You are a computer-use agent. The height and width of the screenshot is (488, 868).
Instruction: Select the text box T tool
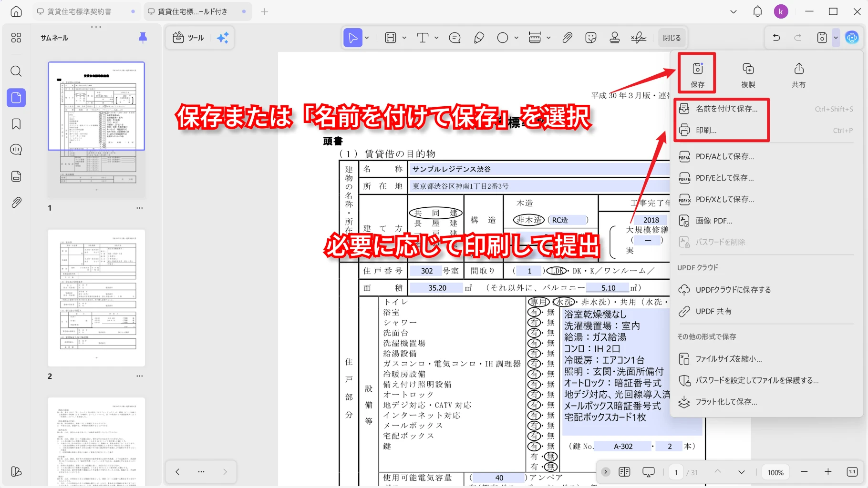423,38
